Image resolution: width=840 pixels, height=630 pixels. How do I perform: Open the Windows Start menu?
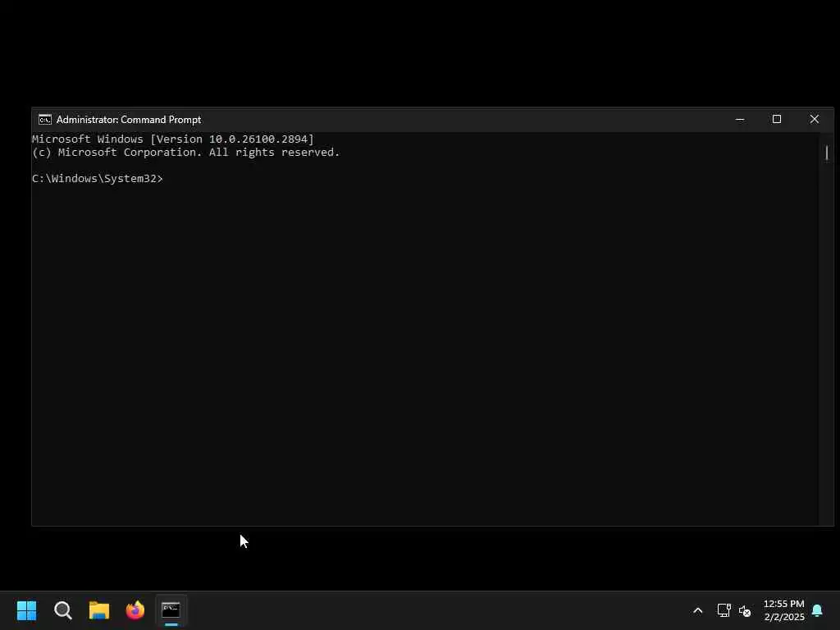(26, 610)
